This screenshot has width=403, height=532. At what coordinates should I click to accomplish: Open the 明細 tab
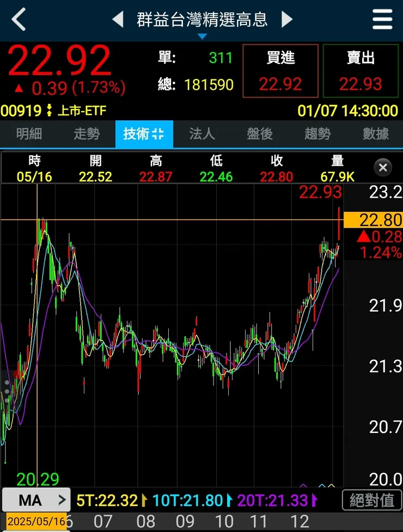tap(29, 134)
